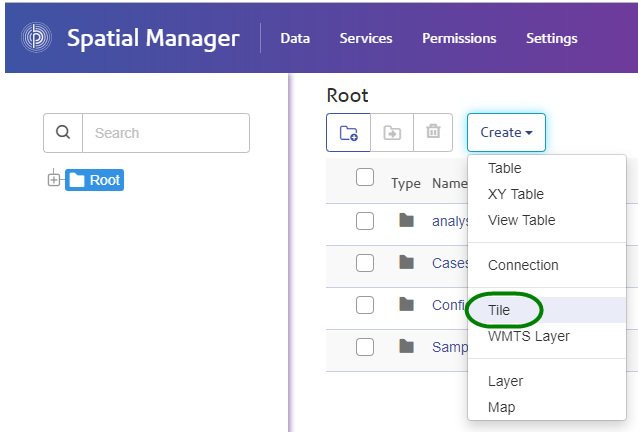Click the folder icon in the first table row
Viewport: 638px width, 432px height.
point(406,220)
